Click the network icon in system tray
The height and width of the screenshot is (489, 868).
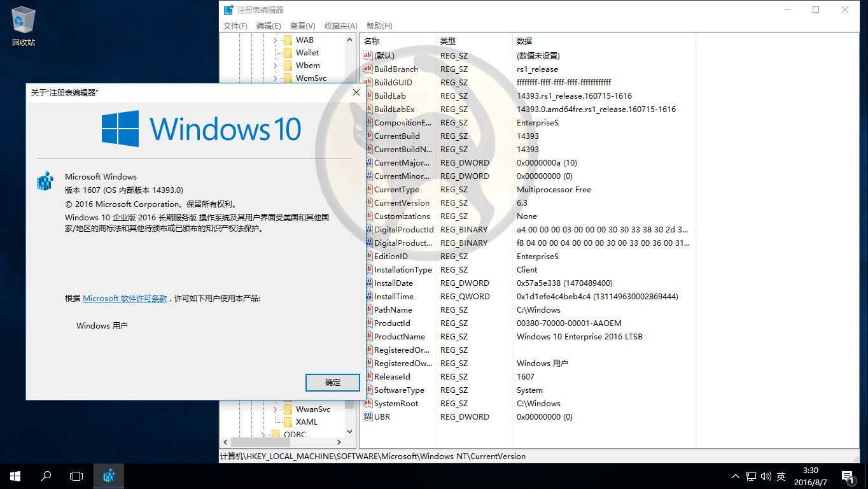(x=752, y=476)
